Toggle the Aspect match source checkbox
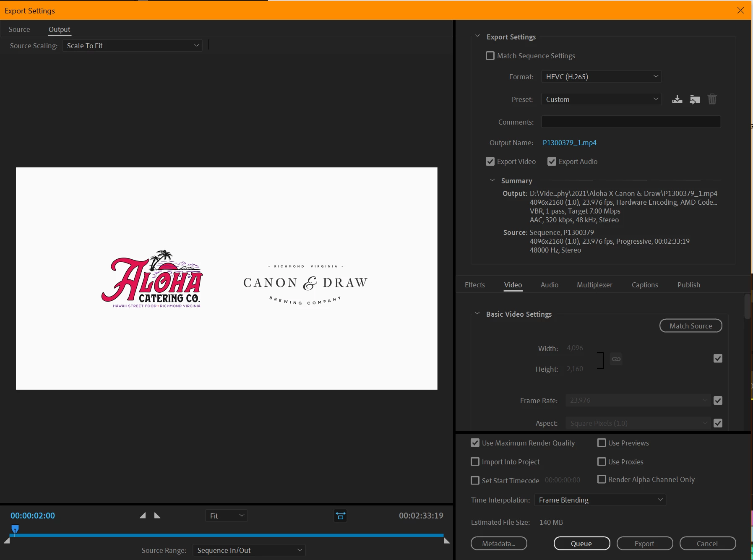Viewport: 753px width, 560px height. (x=718, y=423)
